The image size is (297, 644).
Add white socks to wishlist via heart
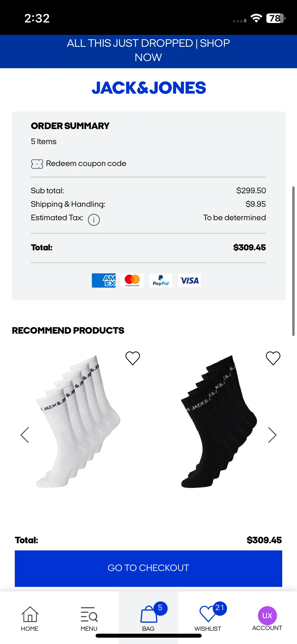[133, 358]
